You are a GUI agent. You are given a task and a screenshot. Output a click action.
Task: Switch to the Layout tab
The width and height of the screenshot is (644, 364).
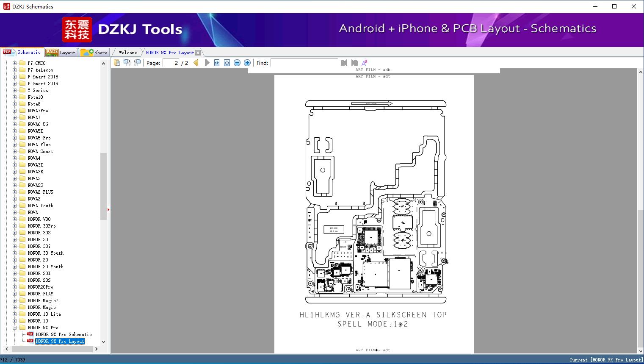60,53
